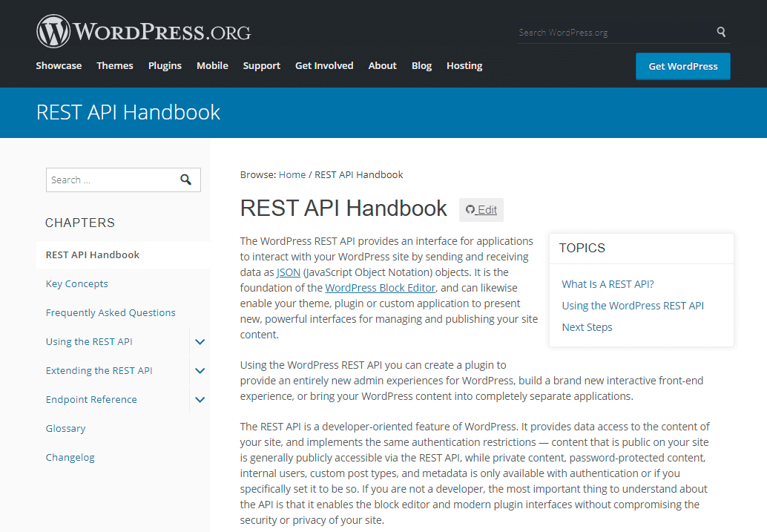Jump to What Is A REST API? topic
The image size is (767, 532).
click(x=608, y=284)
